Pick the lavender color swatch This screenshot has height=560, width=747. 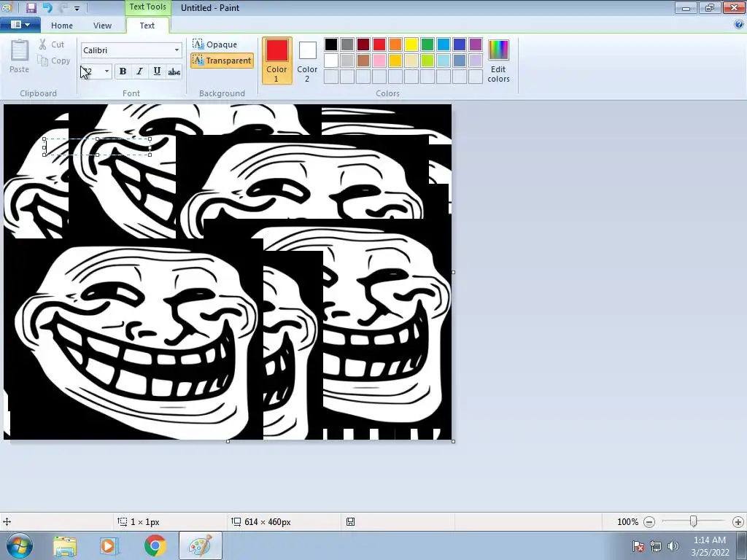pyautogui.click(x=476, y=61)
